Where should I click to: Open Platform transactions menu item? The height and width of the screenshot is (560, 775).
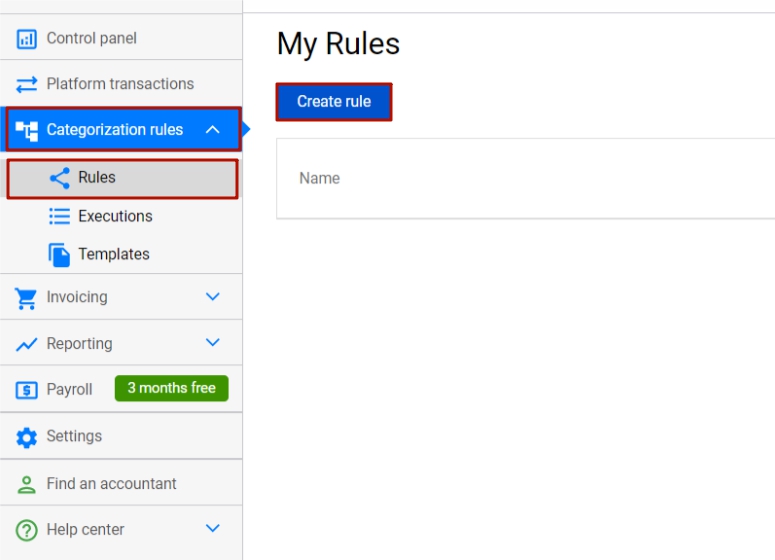(120, 84)
